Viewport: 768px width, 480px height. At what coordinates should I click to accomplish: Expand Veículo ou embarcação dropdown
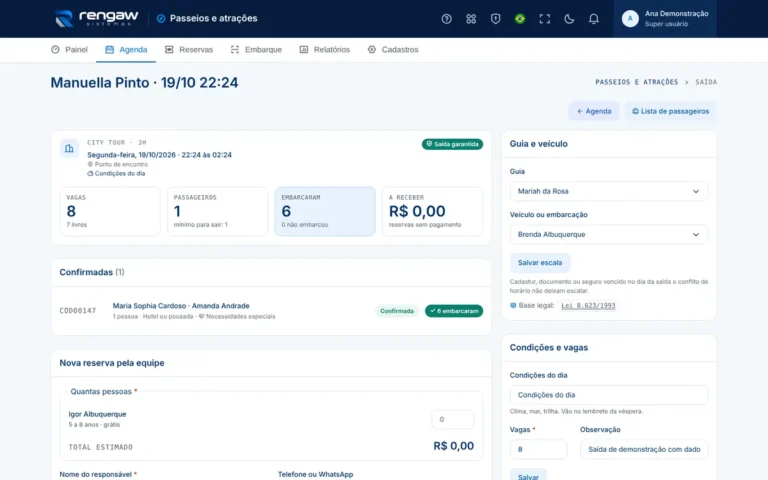pyautogui.click(x=609, y=235)
